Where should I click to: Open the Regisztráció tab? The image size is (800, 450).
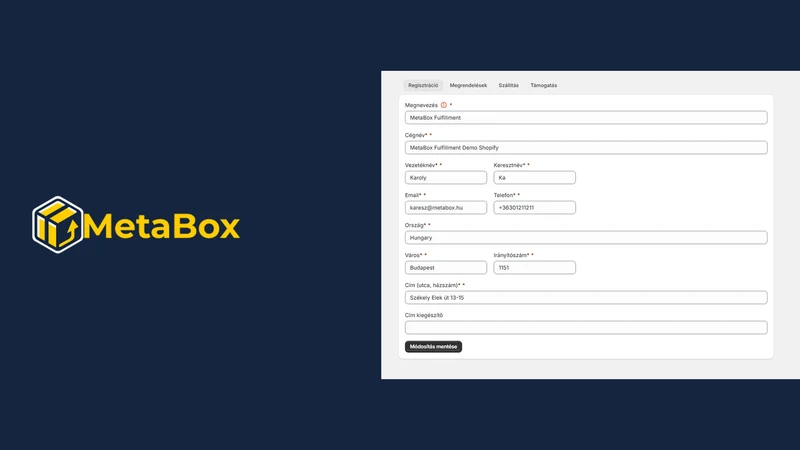[423, 85]
